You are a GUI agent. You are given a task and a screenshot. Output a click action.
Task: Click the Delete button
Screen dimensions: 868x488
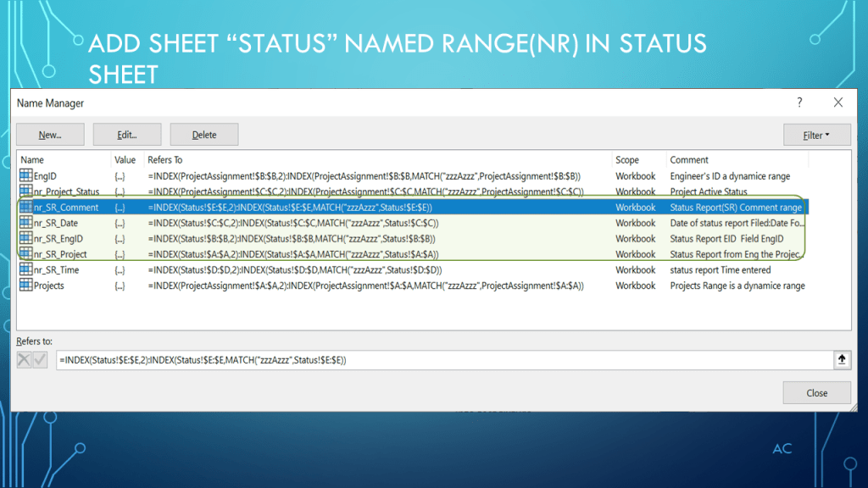(x=203, y=135)
